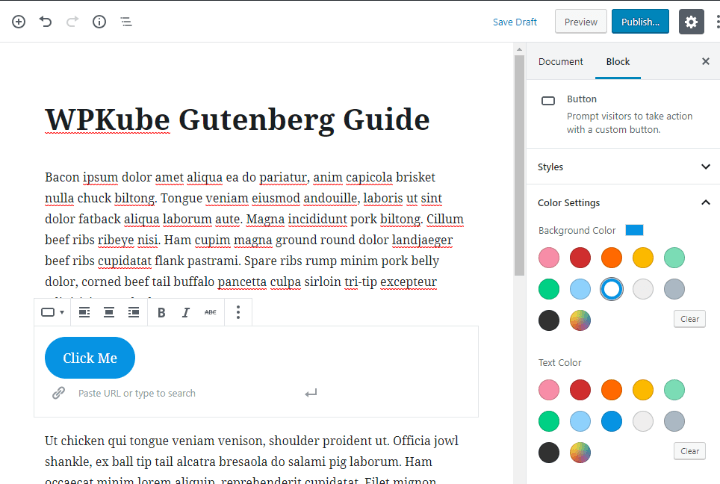Clear the background color
Viewport: 720px width, 484px height.
pyautogui.click(x=690, y=319)
